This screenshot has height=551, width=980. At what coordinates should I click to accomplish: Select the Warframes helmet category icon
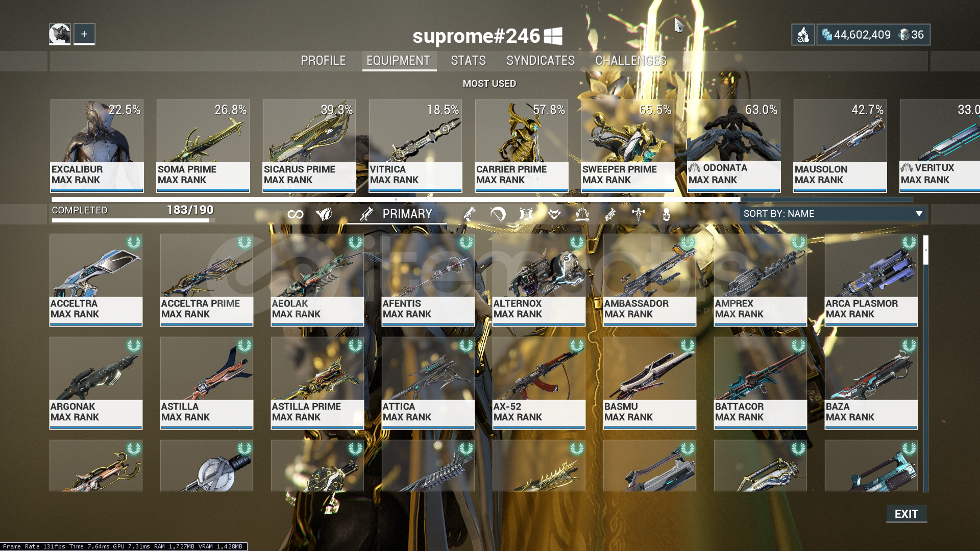324,214
